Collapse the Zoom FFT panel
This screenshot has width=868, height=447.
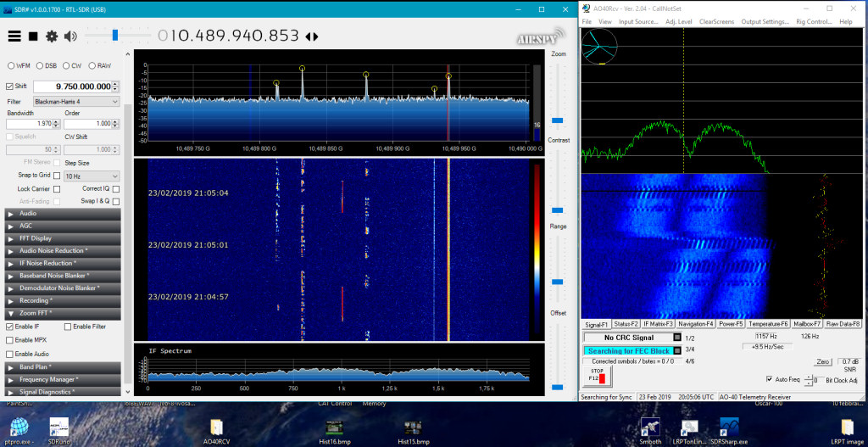click(x=63, y=314)
